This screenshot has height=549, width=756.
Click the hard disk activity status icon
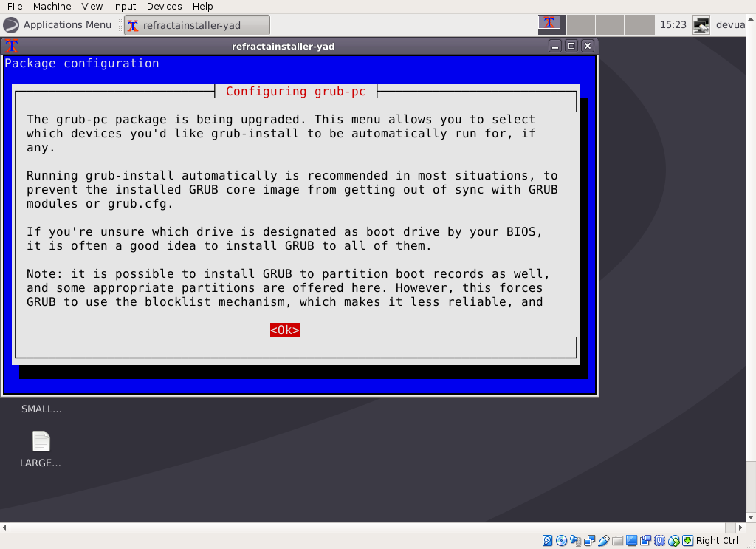click(547, 541)
